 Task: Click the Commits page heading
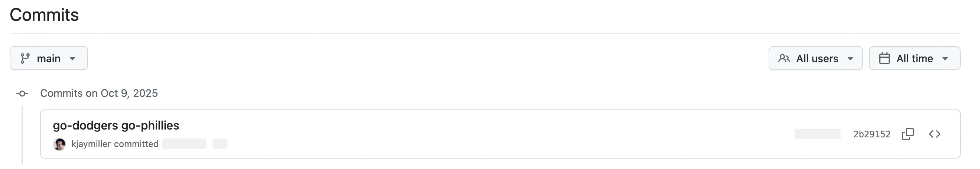(x=44, y=15)
